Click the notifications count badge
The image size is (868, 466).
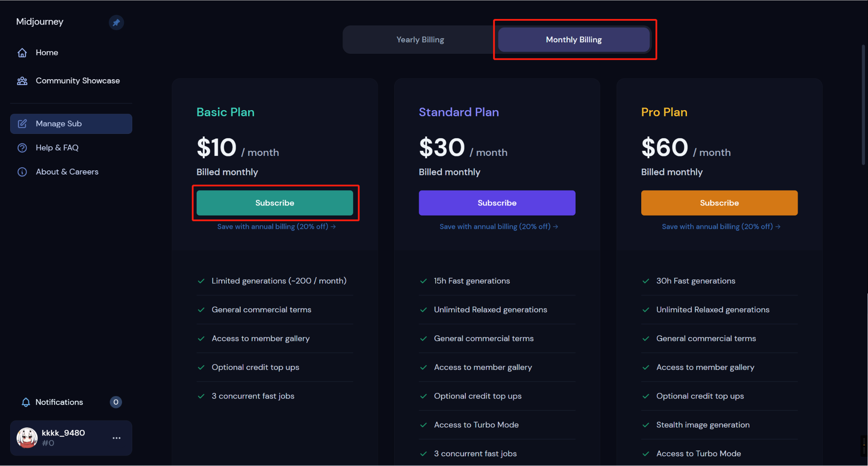tap(116, 402)
